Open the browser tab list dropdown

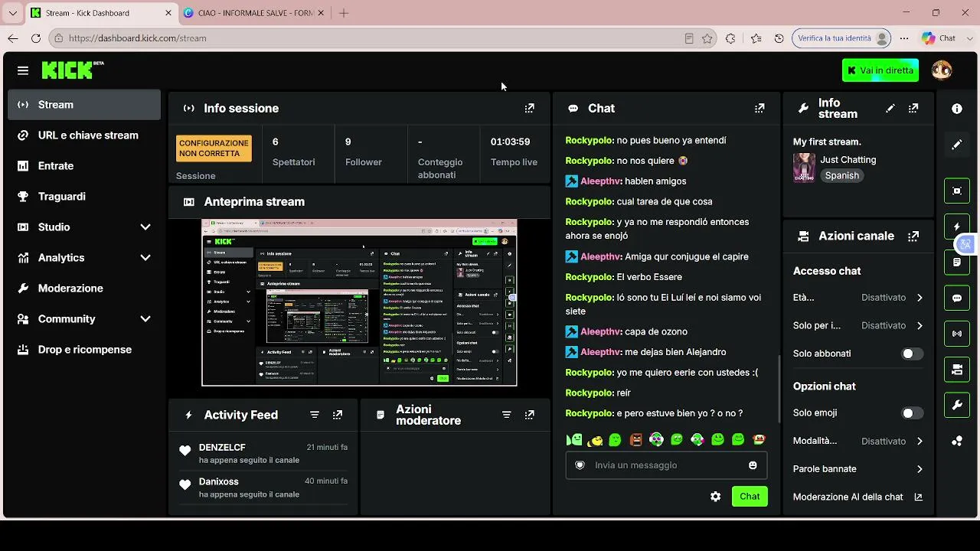pos(12,13)
